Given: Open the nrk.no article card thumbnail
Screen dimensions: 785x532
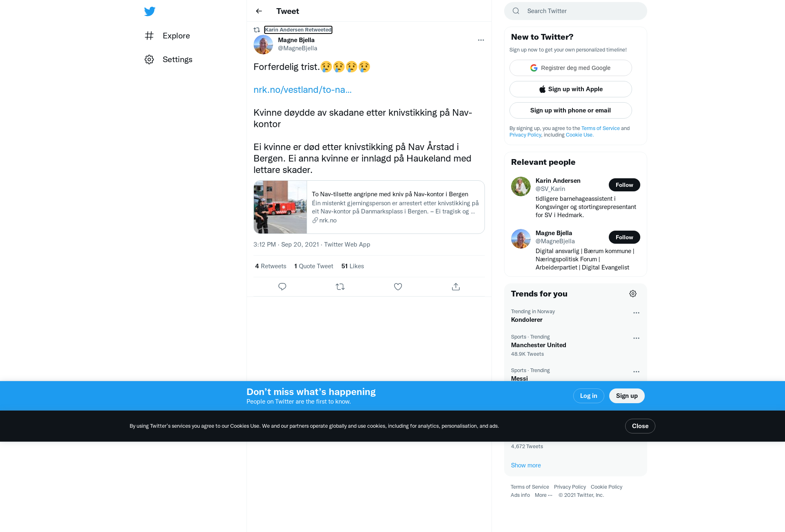Looking at the screenshot, I should [280, 207].
